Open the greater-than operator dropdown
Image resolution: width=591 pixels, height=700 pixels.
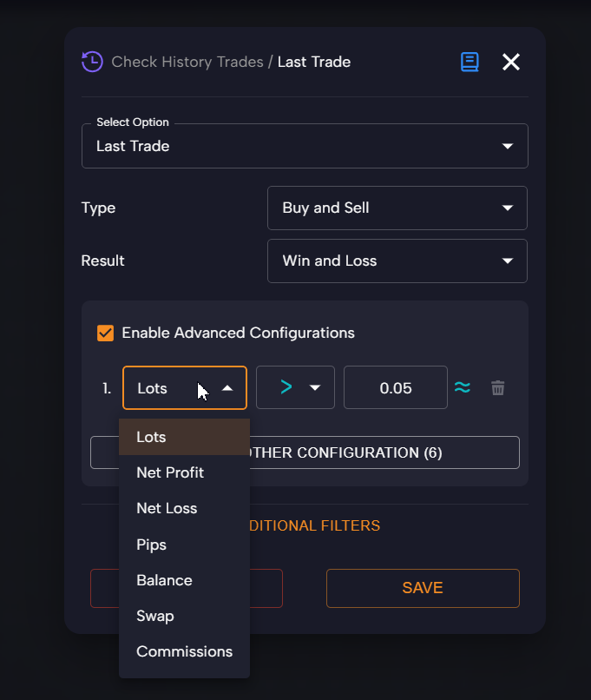pyautogui.click(x=295, y=387)
